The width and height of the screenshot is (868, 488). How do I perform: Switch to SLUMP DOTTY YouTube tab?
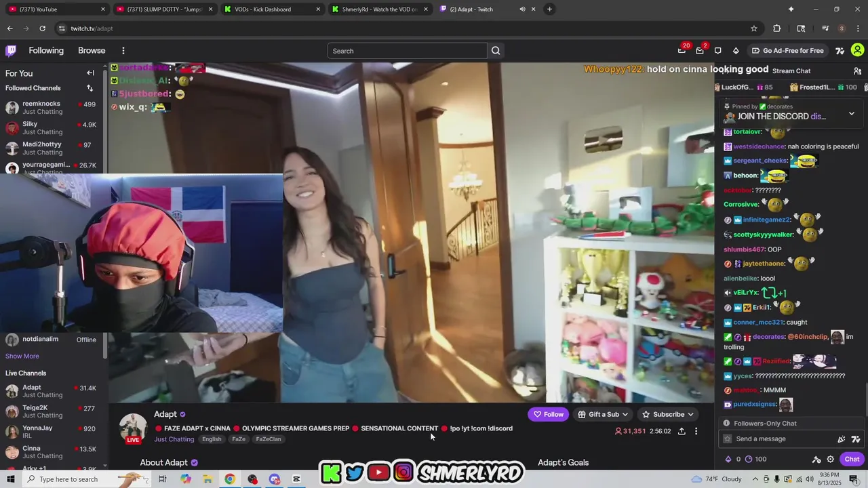point(163,9)
